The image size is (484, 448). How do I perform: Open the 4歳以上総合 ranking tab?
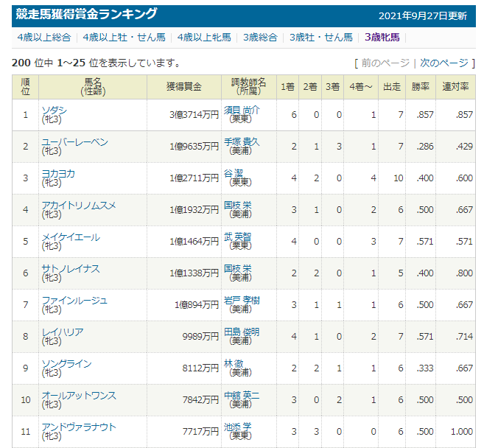(x=45, y=37)
